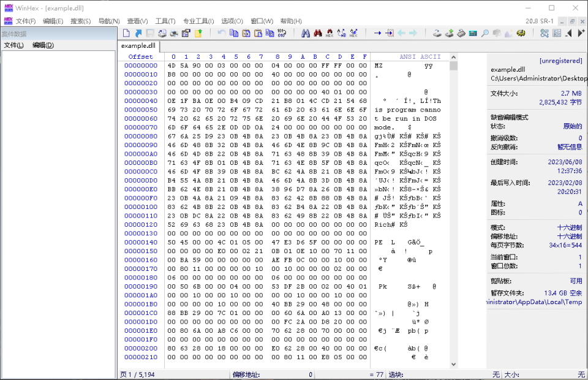Open the 查看(V) menu

coord(137,21)
